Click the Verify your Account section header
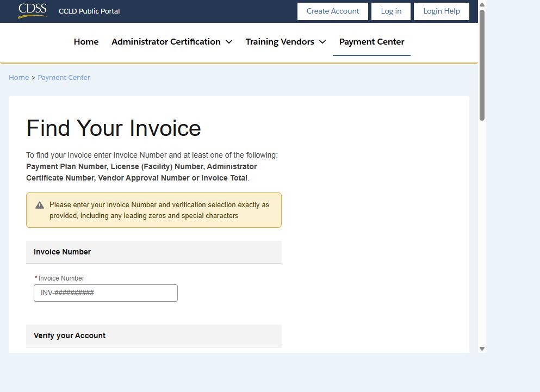This screenshot has width=540, height=392. 154,335
